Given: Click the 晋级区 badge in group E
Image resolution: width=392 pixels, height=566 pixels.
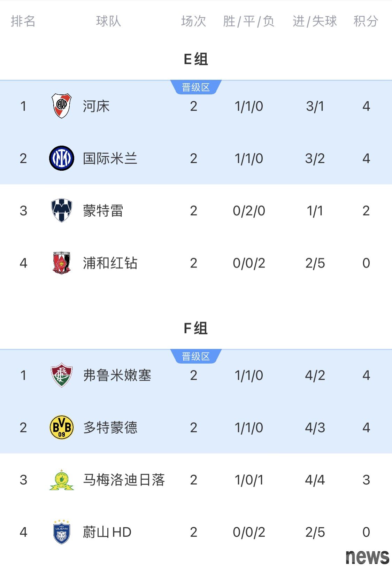Looking at the screenshot, I should click(196, 87).
